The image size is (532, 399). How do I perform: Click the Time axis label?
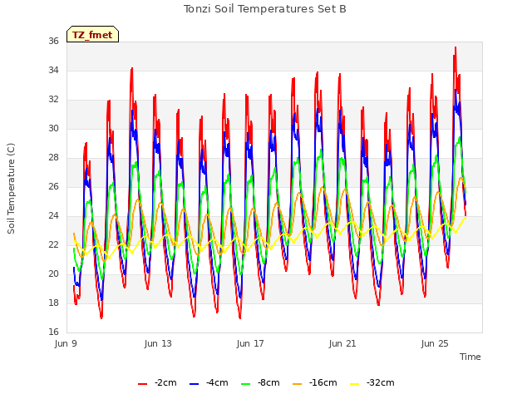click(470, 357)
